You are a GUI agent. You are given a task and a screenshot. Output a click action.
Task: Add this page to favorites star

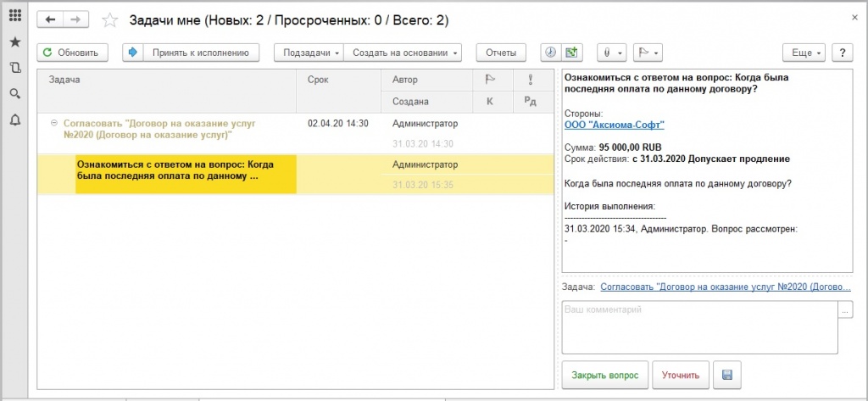click(109, 19)
